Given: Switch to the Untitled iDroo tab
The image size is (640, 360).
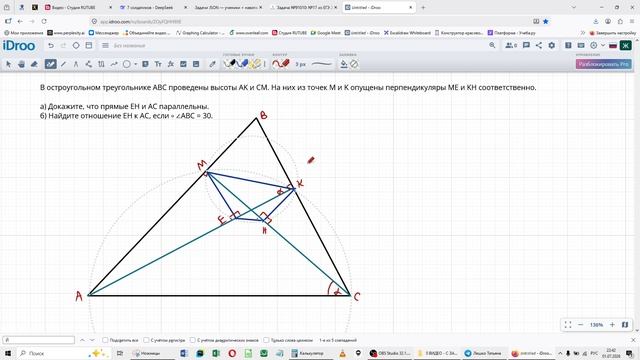Looking at the screenshot, I should 378,7.
